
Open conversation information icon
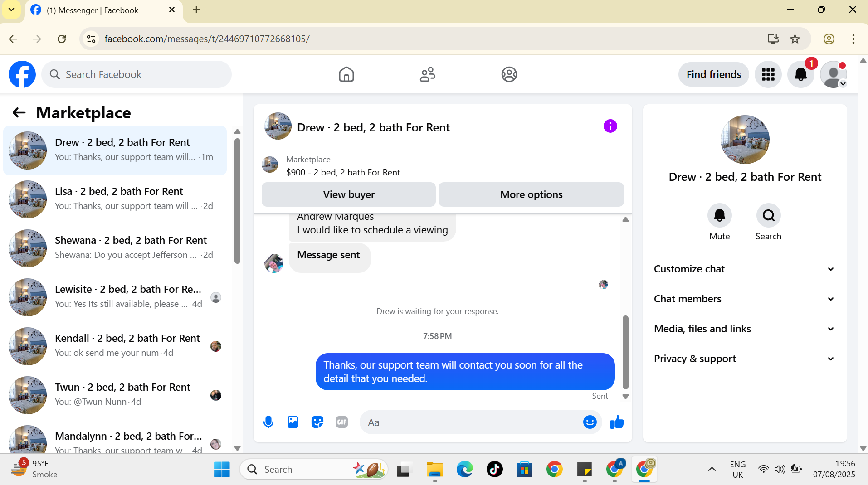click(610, 126)
